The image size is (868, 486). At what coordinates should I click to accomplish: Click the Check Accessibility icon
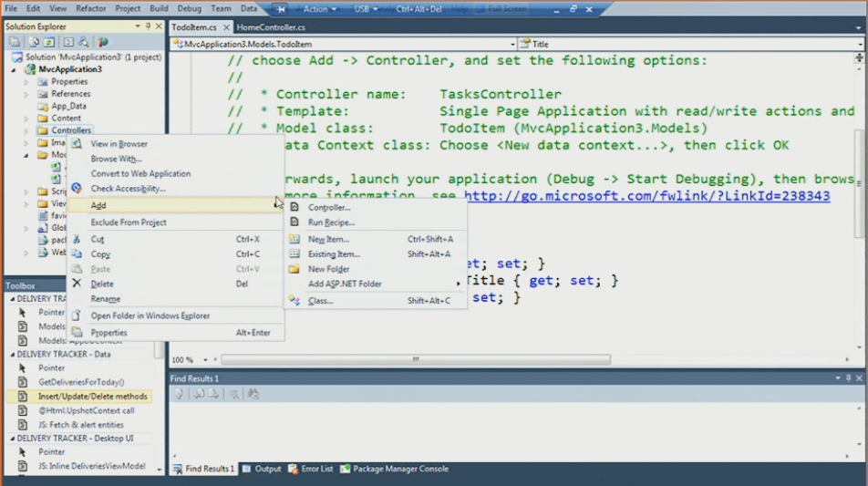coord(77,188)
